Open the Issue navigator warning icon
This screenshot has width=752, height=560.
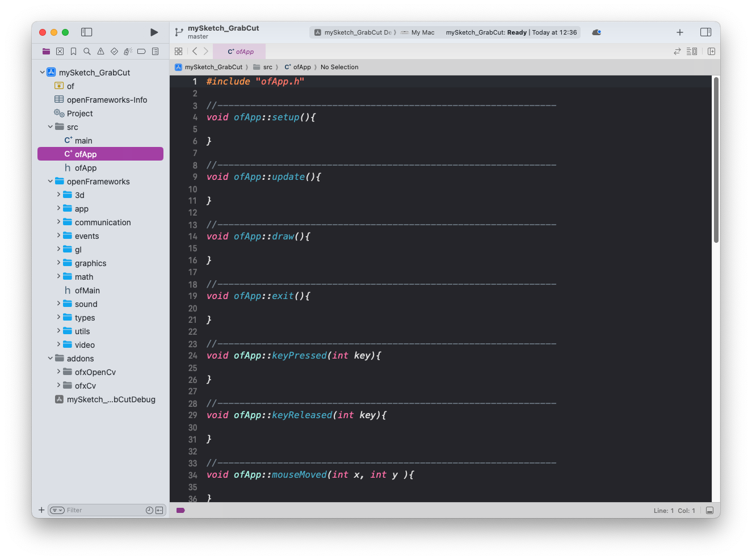point(100,52)
